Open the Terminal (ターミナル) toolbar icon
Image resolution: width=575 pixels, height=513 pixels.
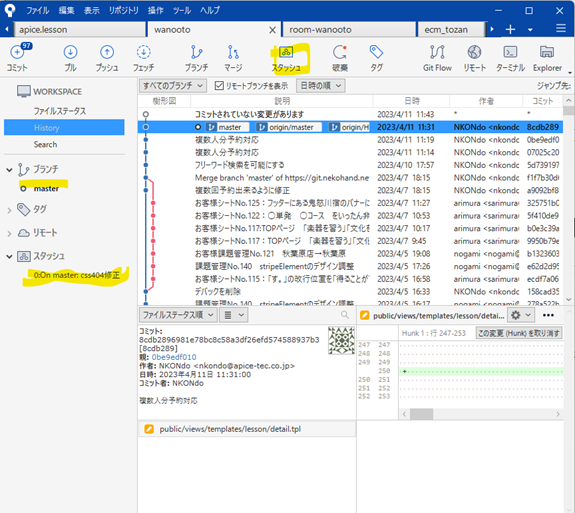(x=510, y=58)
